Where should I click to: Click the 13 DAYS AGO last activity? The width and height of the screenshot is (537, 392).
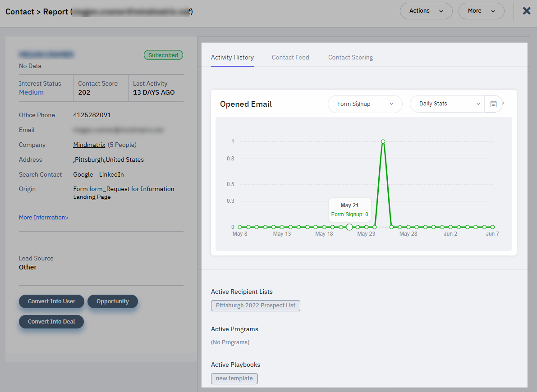(154, 92)
